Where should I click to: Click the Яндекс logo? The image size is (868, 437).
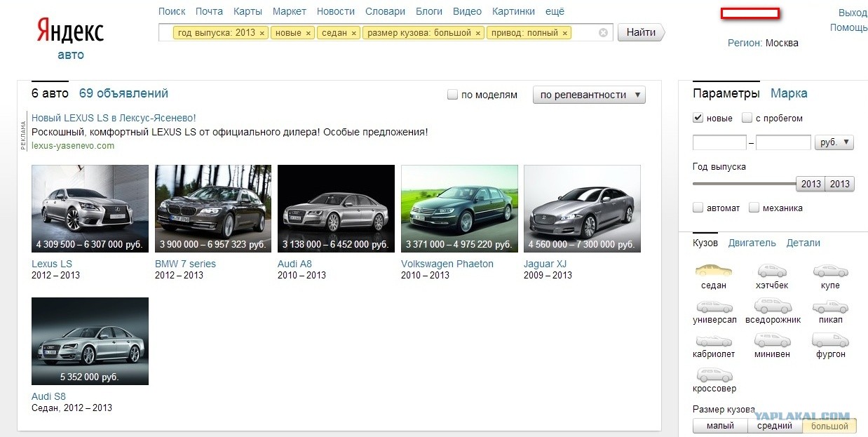(69, 32)
